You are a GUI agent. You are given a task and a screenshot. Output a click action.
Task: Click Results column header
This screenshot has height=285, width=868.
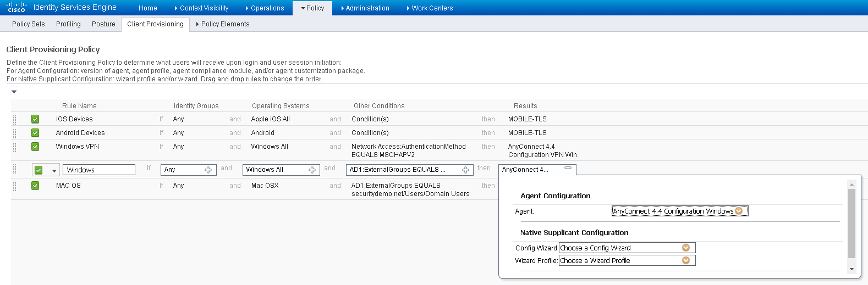525,106
